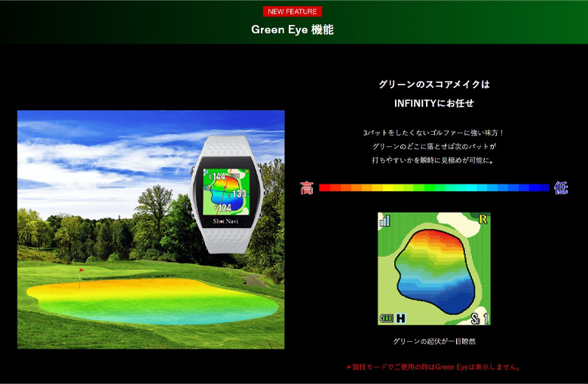This screenshot has width=588, height=384.
Task: Click the 低 label beside color bar
Action: pos(561,187)
